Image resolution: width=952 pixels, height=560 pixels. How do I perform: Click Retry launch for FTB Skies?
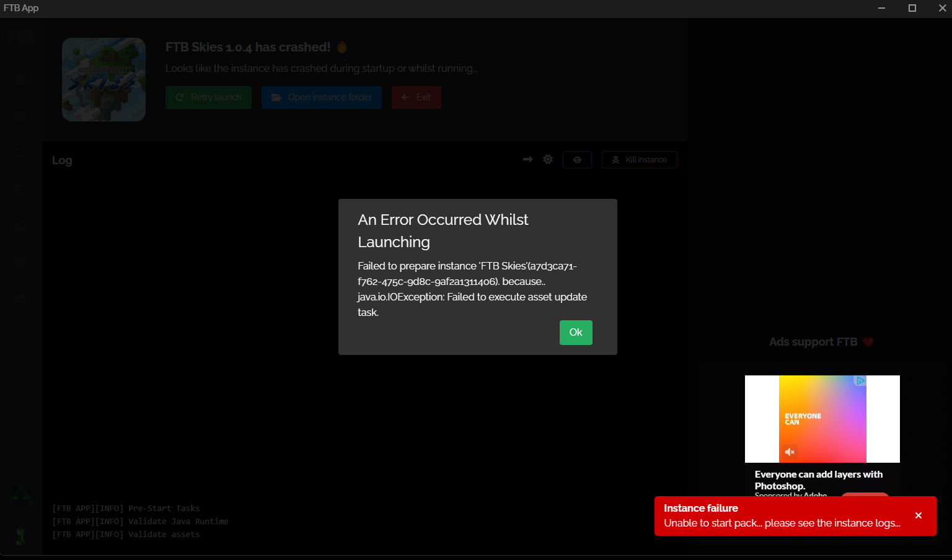pos(208,97)
